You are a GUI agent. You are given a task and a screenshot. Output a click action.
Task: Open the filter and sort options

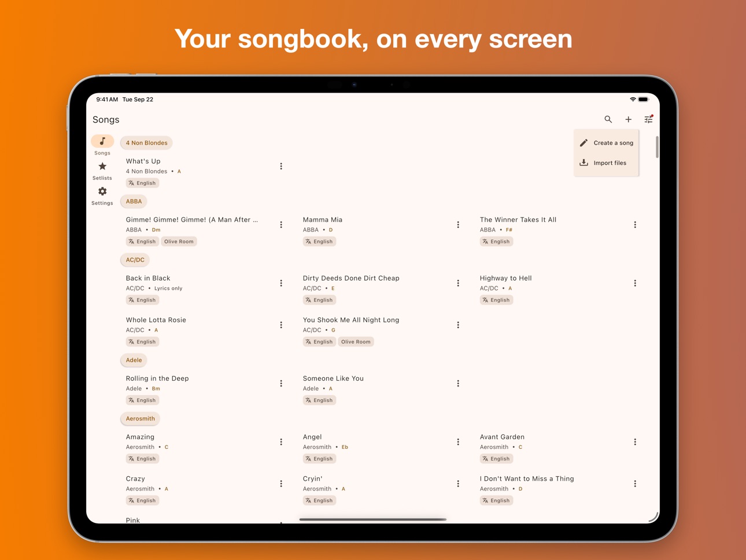648,119
